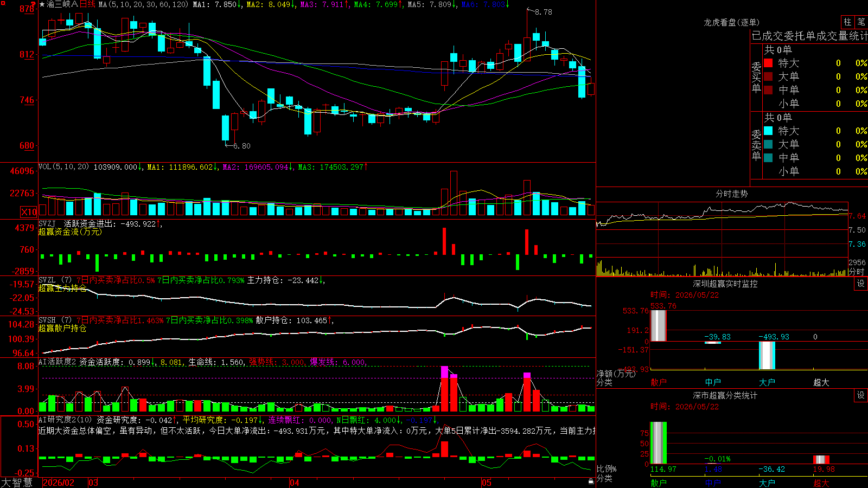
Task: Click the 主力持仓: -23.442 value
Action: coord(285,280)
